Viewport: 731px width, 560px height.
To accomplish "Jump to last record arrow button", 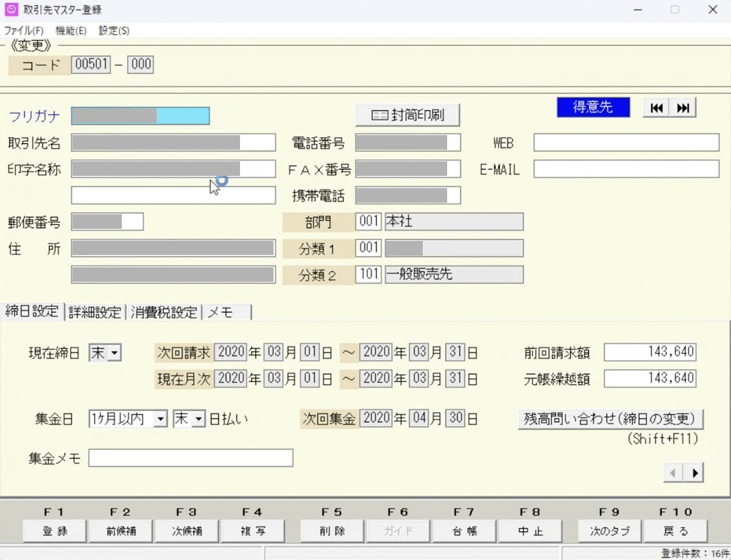I will 683,108.
